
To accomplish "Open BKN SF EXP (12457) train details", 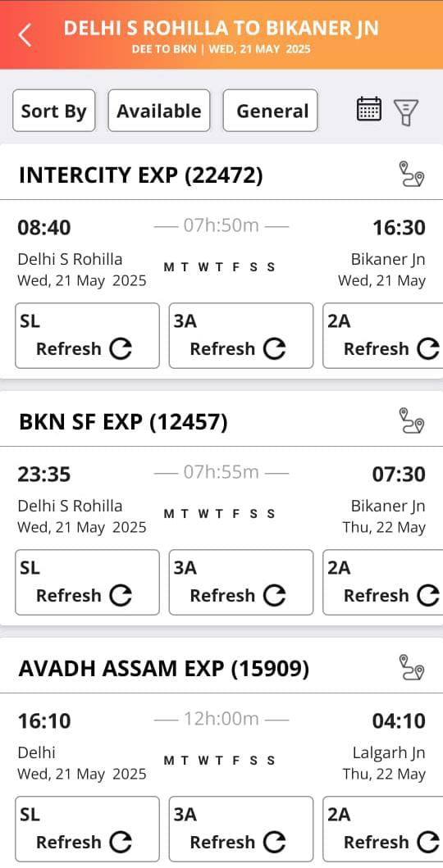I will point(123,422).
